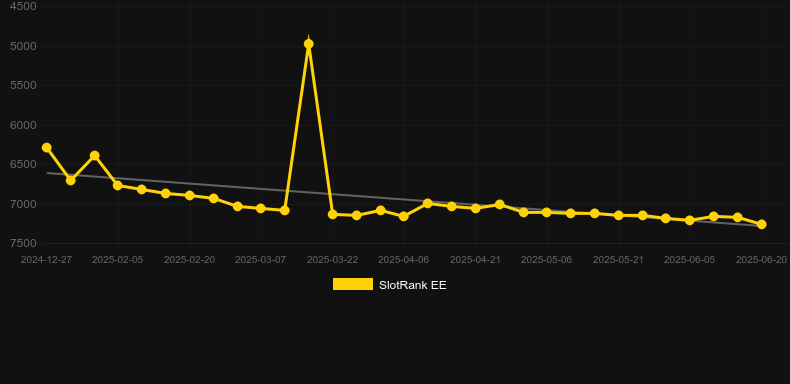This screenshot has width=790, height=384.
Task: Click the 2024-12-27 x-axis date label
Action: click(46, 260)
